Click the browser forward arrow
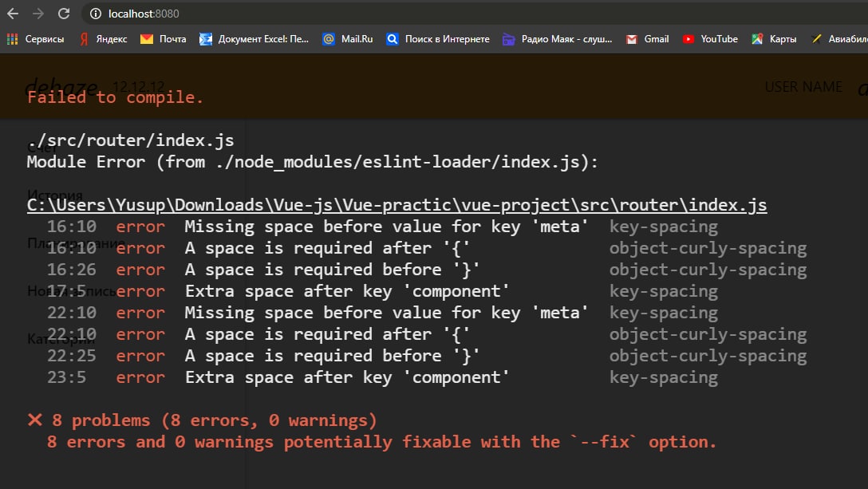This screenshot has width=868, height=489. [38, 14]
